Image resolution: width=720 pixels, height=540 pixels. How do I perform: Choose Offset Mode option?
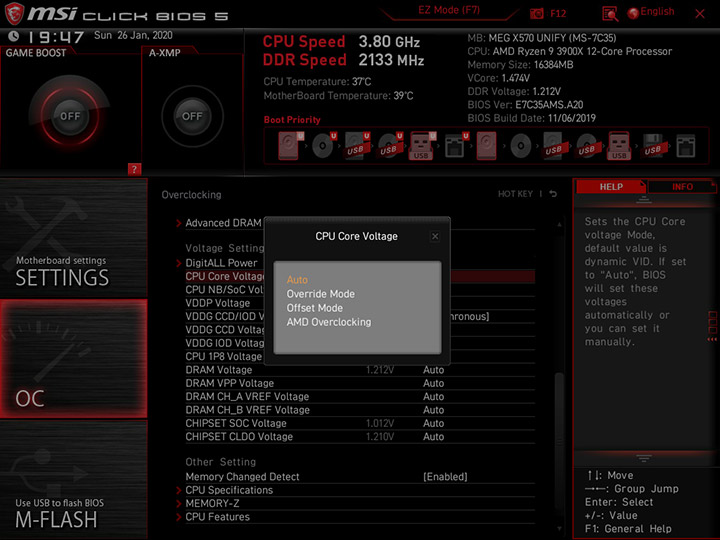315,308
